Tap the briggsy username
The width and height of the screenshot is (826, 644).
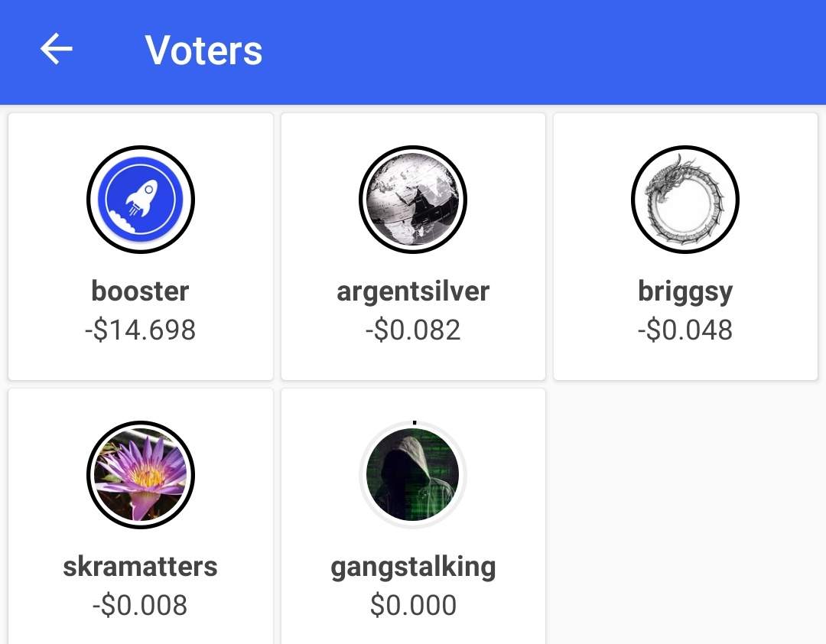pyautogui.click(x=685, y=291)
